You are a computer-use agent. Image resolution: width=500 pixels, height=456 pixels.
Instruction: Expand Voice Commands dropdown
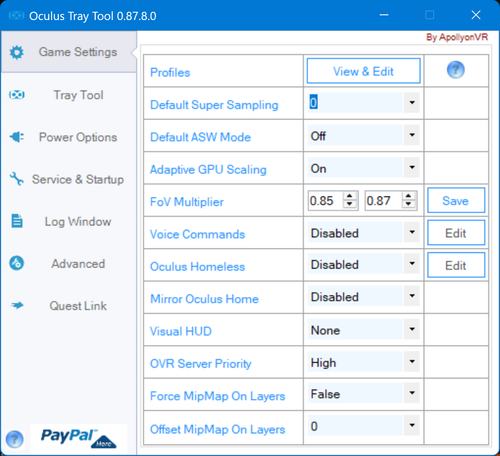(x=412, y=232)
